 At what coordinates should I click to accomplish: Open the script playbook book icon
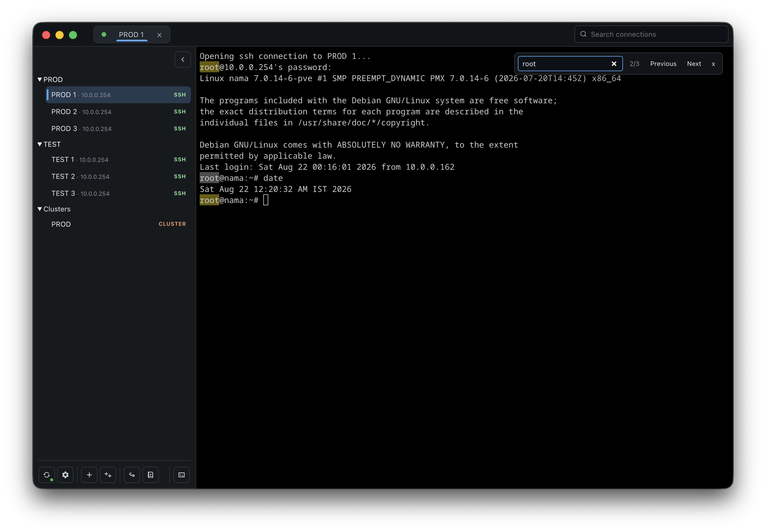pyautogui.click(x=151, y=475)
